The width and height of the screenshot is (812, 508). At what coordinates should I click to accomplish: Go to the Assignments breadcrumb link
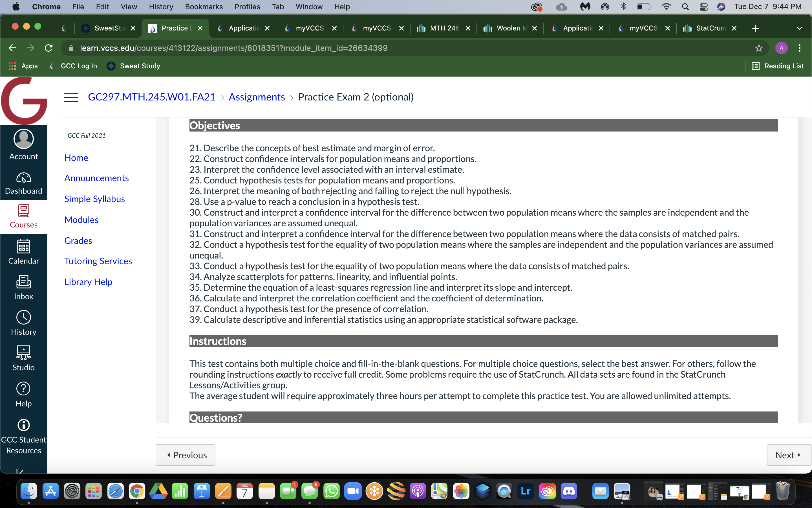coord(257,97)
